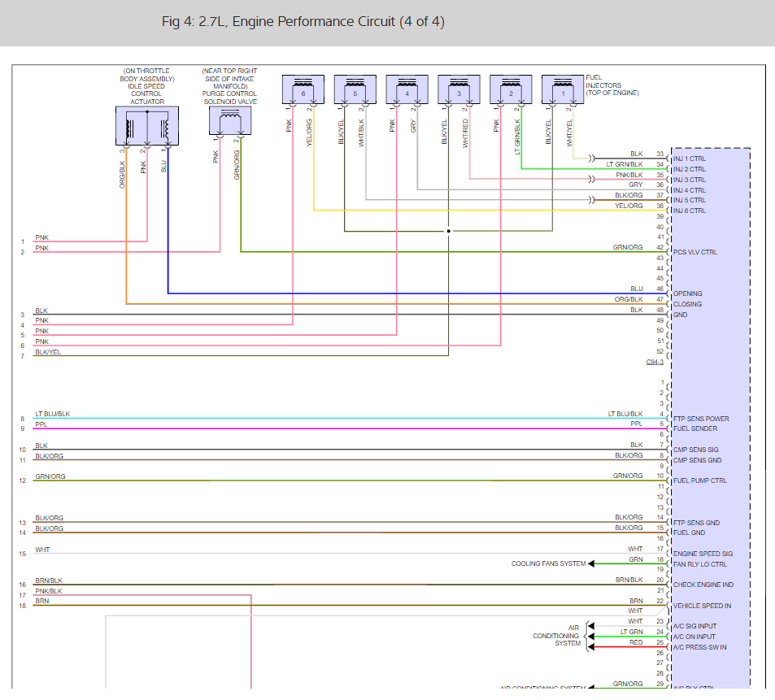Click fuel injector number 6 symbol
The height and width of the screenshot is (700, 775).
pos(303,89)
